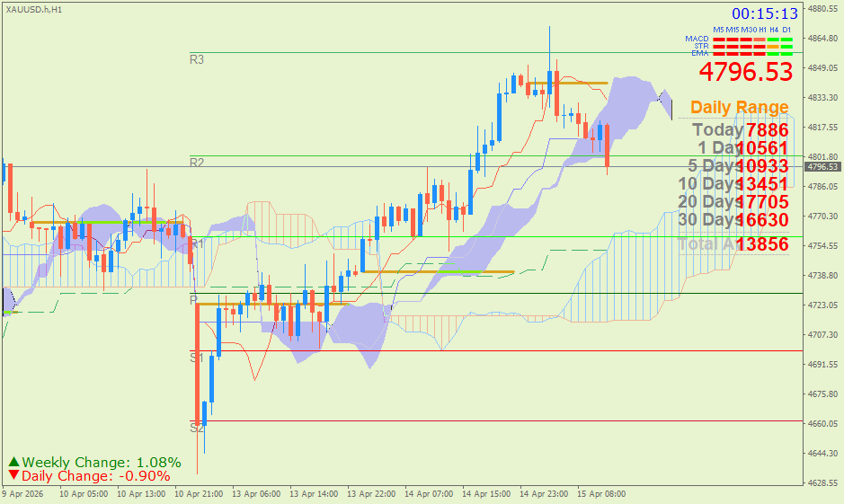Screen dimensions: 844x504
Task: Click the 13 Apr 14:00 time axis label
Action: tap(314, 493)
